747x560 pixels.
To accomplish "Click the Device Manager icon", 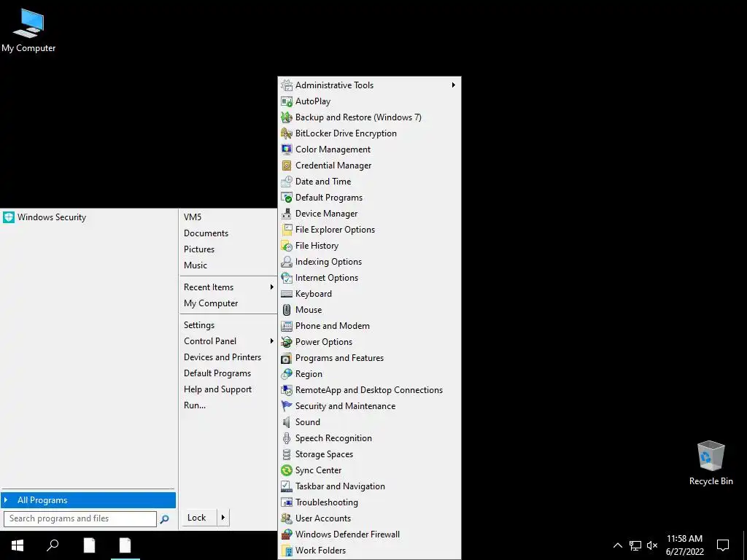I will (286, 214).
